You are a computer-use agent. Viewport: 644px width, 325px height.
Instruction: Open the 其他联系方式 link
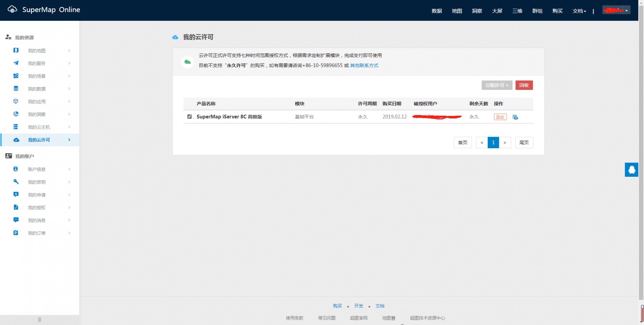pyautogui.click(x=364, y=65)
